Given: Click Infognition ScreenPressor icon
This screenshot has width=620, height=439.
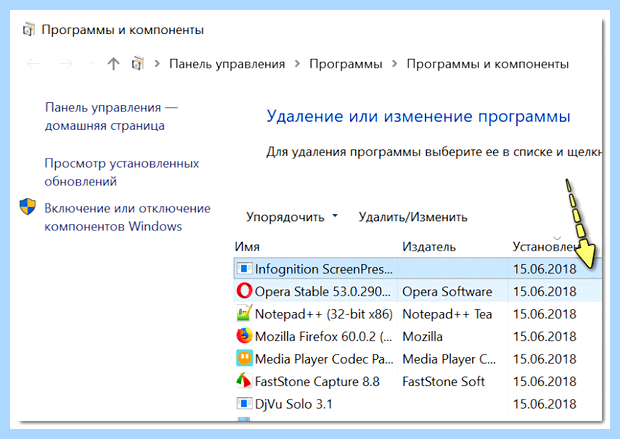Looking at the screenshot, I should [x=244, y=269].
